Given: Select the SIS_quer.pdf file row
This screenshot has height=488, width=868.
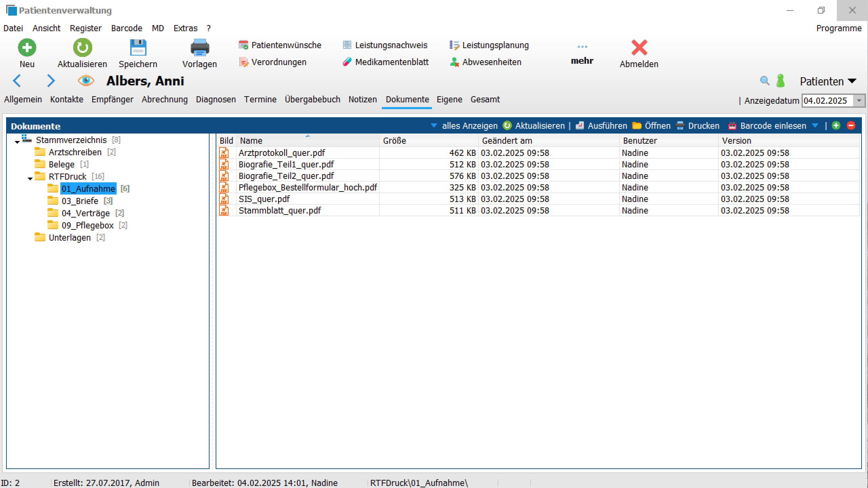Looking at the screenshot, I should [x=264, y=199].
